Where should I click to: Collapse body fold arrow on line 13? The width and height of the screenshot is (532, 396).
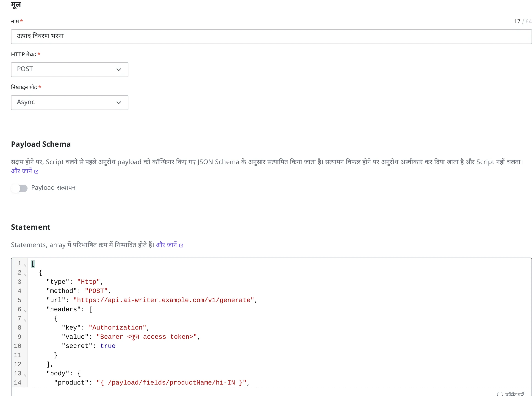25,375
